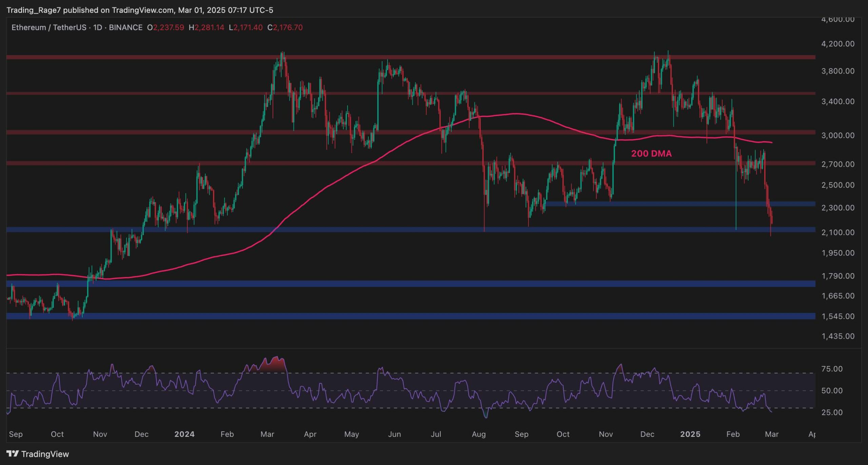The image size is (868, 465).
Task: Click the Mar label near latest candle
Action: [x=772, y=434]
